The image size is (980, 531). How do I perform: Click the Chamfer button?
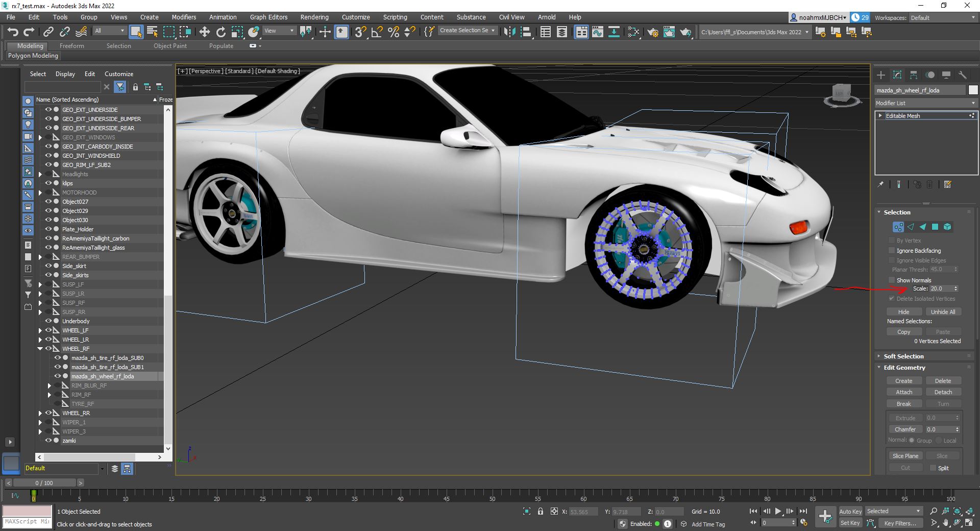coord(905,429)
